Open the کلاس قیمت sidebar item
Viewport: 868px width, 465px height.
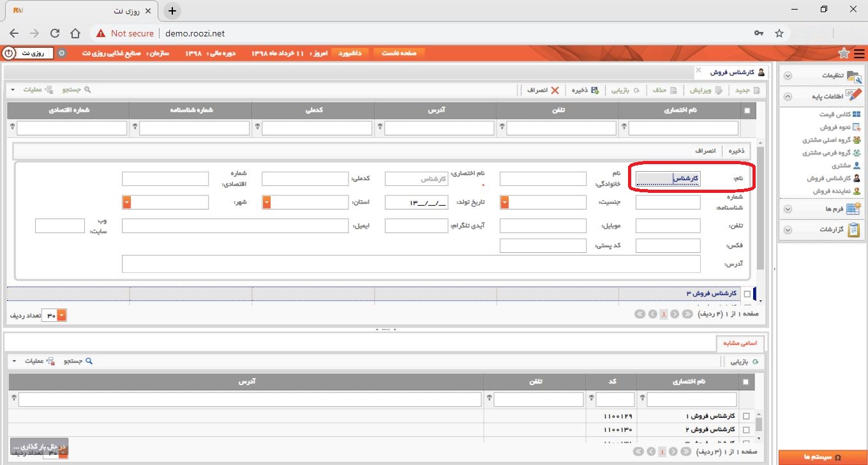coord(839,114)
